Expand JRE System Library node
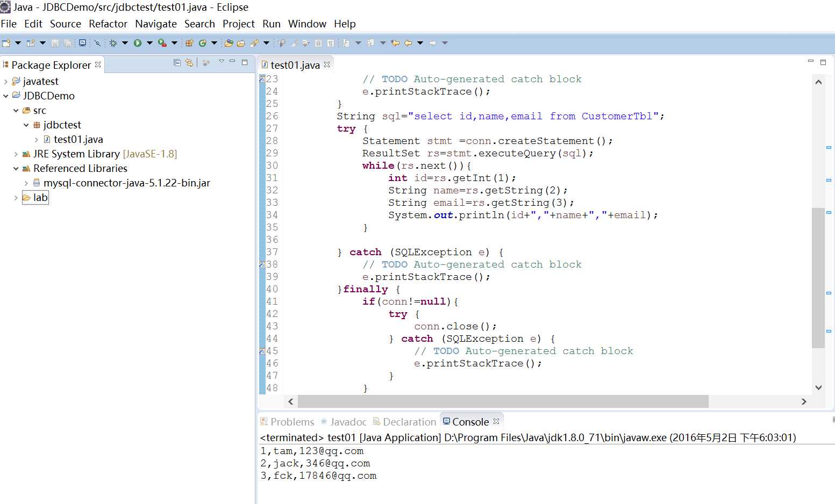The image size is (835, 504). tap(16, 154)
